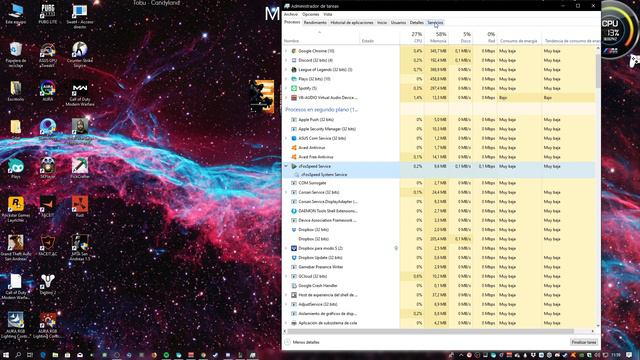Show hidden system tray icons
This screenshot has width=640, height=360.
point(461,355)
